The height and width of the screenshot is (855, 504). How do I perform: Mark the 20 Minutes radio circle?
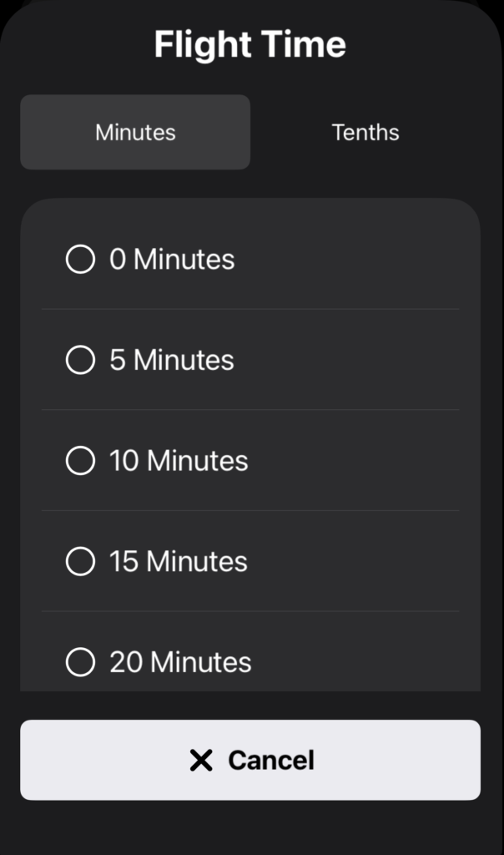(80, 661)
